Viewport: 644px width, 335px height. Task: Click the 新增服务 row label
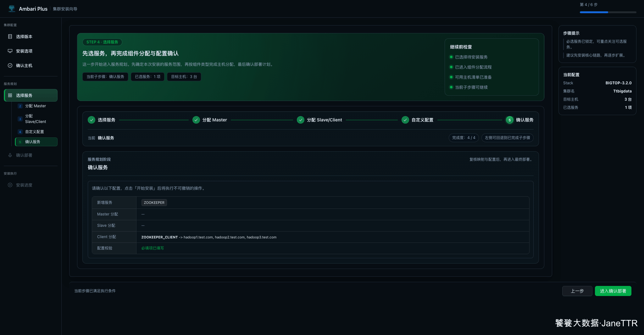[105, 203]
